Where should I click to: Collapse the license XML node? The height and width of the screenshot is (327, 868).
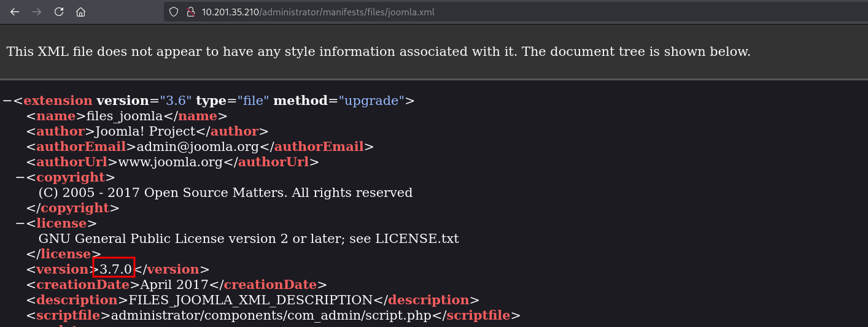(20, 223)
